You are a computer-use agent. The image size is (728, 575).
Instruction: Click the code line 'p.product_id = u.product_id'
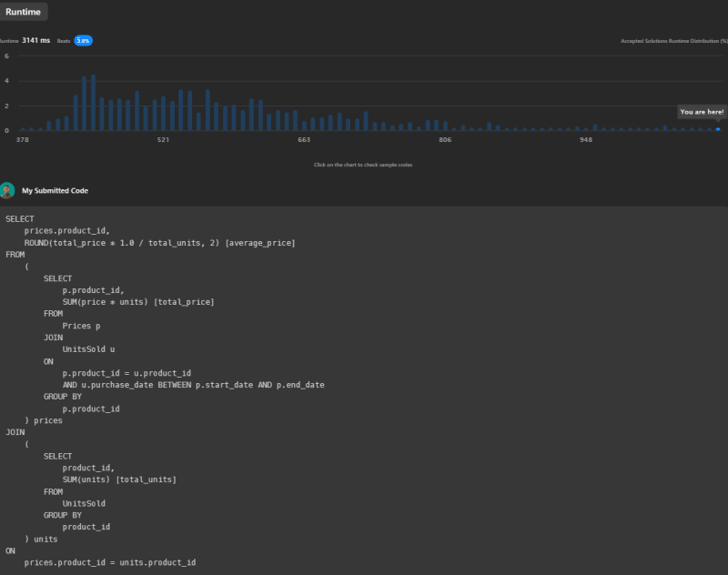click(126, 373)
